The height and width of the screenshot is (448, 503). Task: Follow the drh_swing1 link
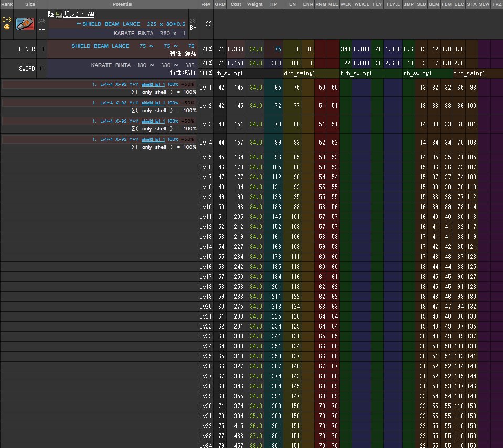299,73
